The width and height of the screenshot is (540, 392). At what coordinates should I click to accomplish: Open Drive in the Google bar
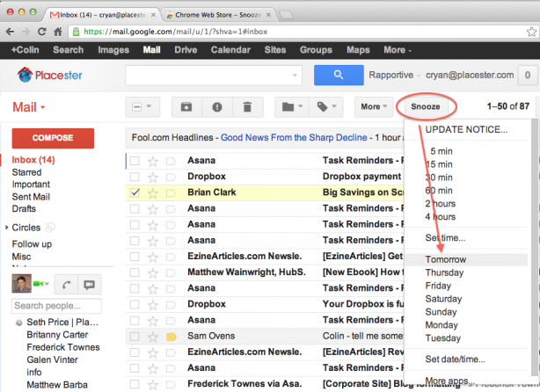[x=186, y=50]
